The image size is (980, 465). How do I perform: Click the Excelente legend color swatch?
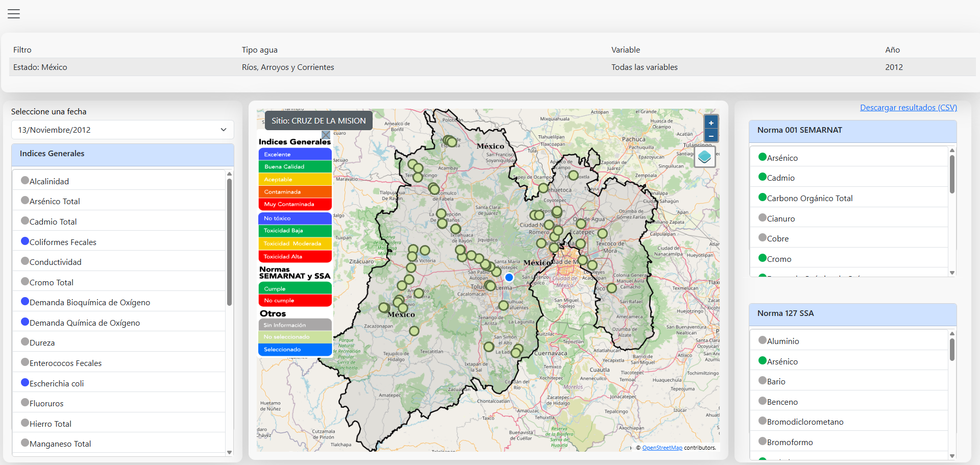click(295, 154)
